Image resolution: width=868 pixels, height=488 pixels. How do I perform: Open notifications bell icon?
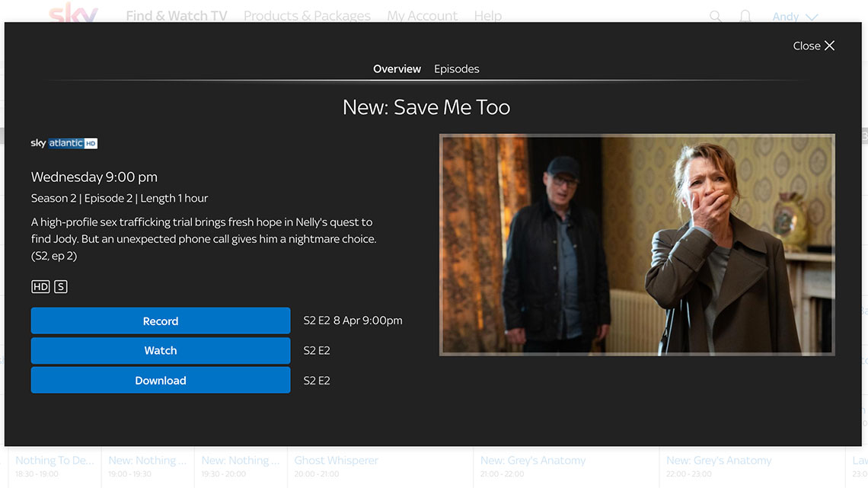pos(745,16)
